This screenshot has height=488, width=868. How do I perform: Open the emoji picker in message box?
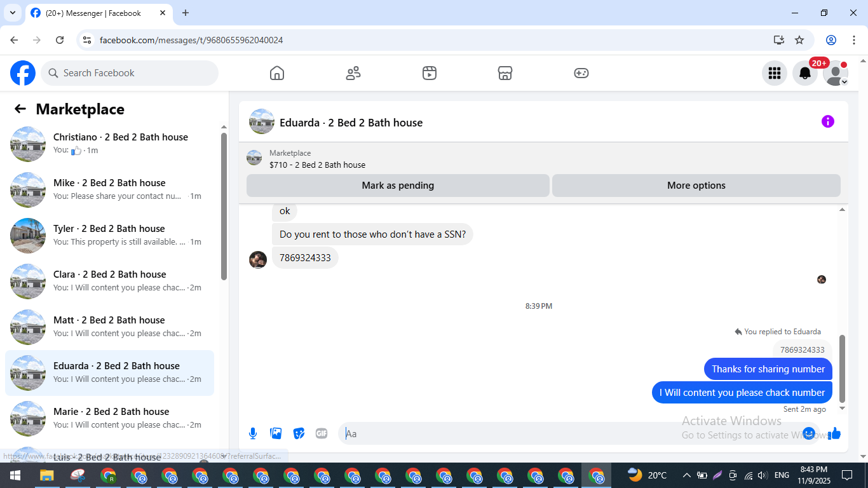pyautogui.click(x=809, y=433)
